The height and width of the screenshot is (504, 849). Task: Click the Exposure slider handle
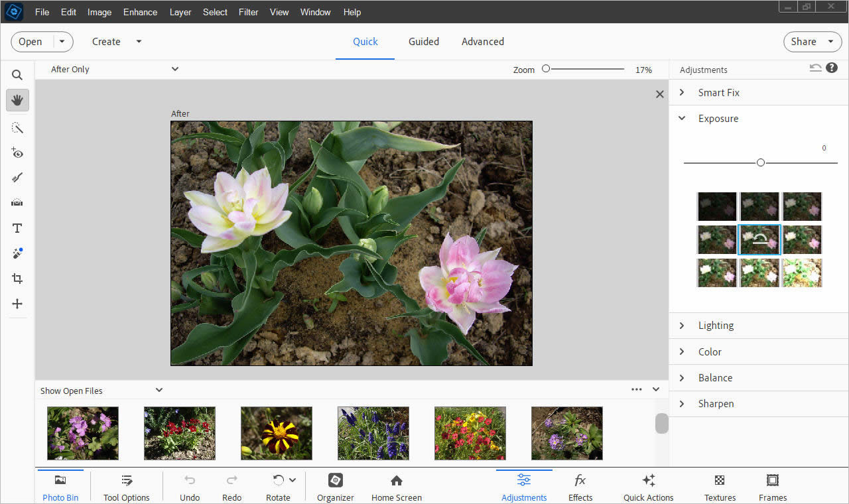[x=761, y=162]
